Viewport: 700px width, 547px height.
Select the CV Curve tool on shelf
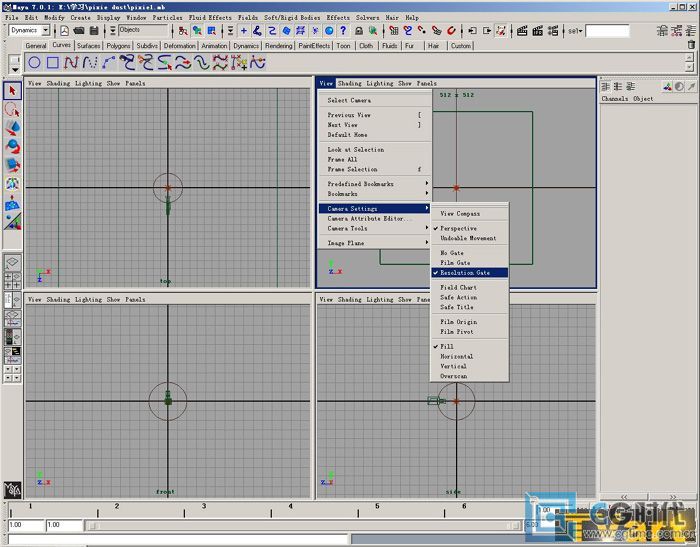(71, 63)
